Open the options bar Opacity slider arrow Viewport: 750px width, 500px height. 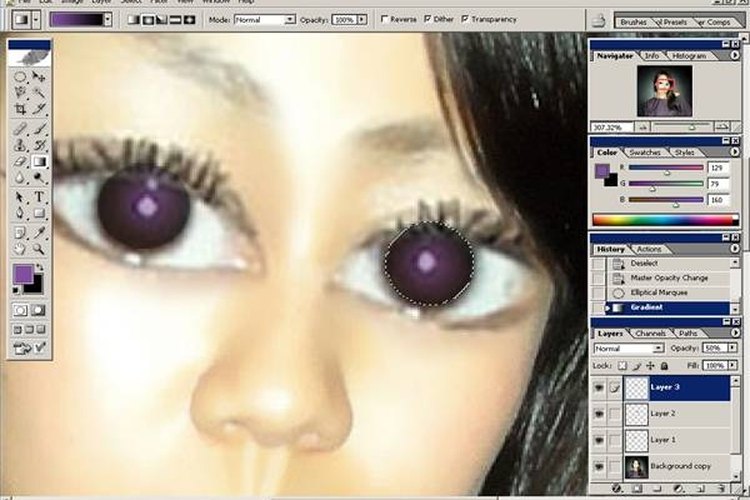coord(362,20)
